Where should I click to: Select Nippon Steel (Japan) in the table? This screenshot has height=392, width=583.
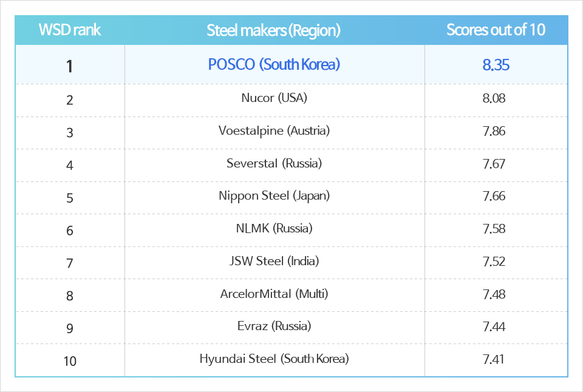tap(274, 195)
